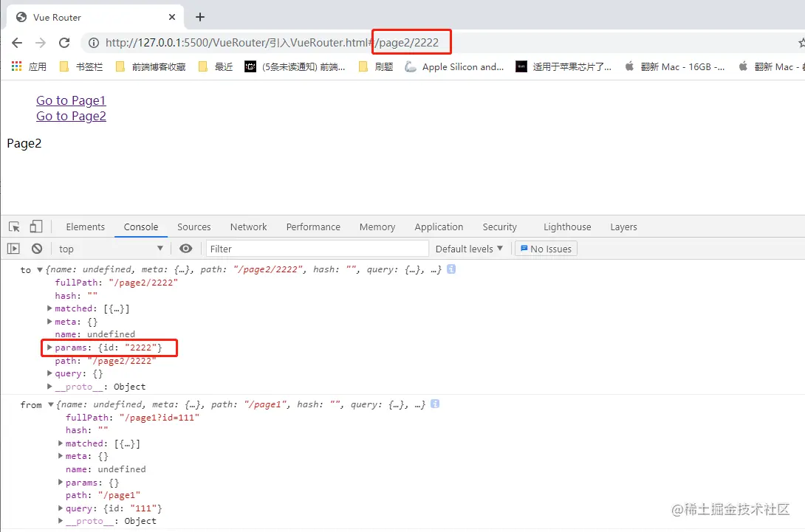Expand meta in the 'from' object
This screenshot has height=532, width=805.
(60, 456)
